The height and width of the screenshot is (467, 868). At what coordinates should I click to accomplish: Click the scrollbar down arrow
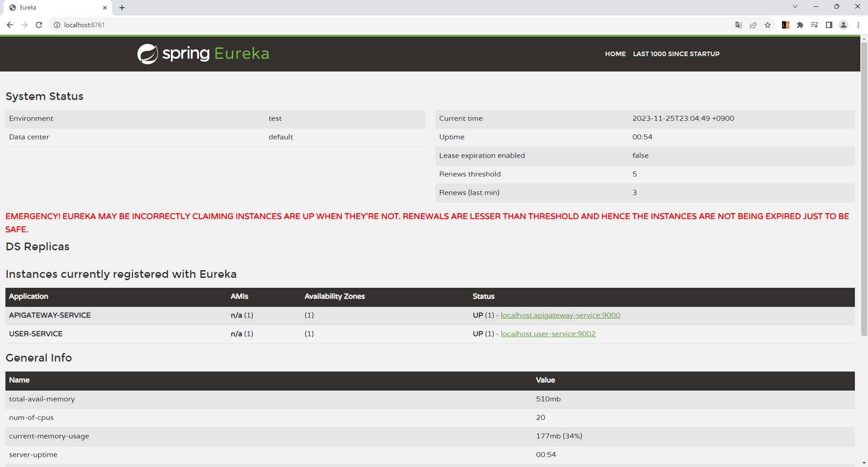point(864,463)
